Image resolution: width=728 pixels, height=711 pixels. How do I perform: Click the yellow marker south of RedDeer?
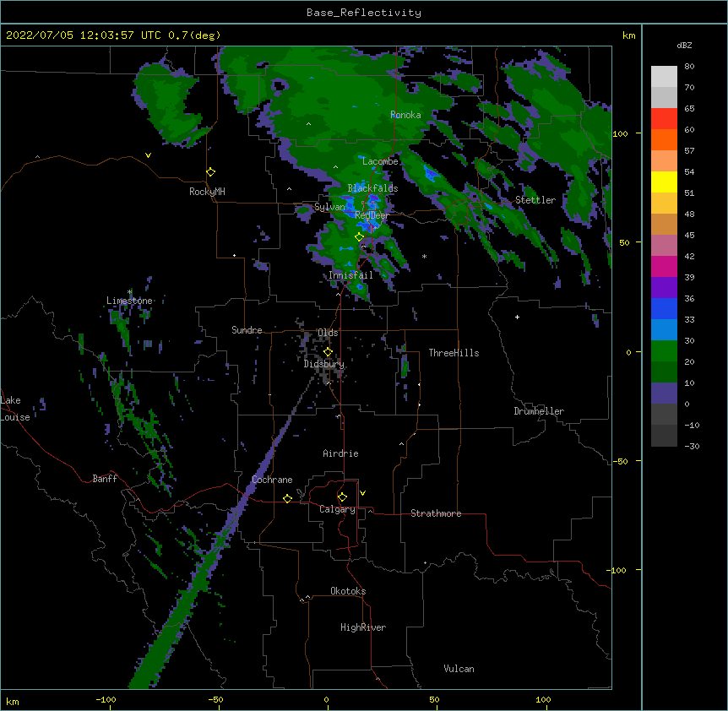pos(359,236)
